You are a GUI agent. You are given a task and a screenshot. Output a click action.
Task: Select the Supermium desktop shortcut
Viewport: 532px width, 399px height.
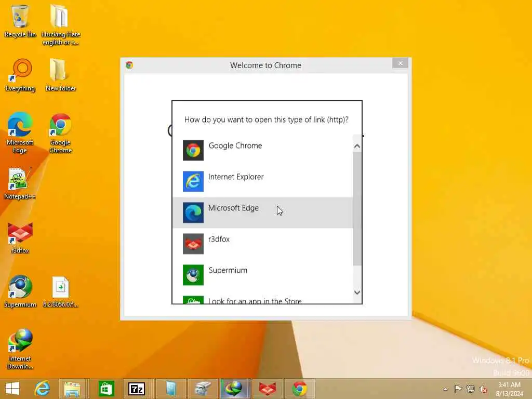tap(20, 291)
